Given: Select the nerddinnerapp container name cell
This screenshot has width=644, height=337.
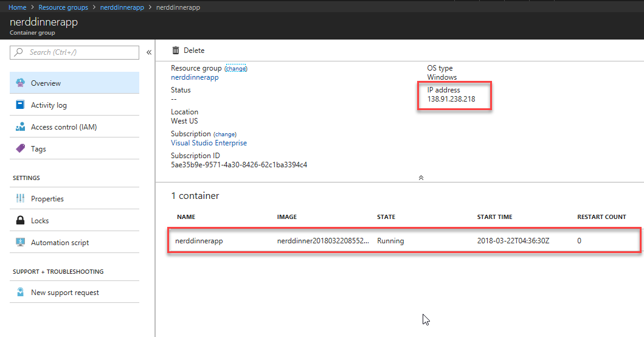Looking at the screenshot, I should (x=199, y=241).
